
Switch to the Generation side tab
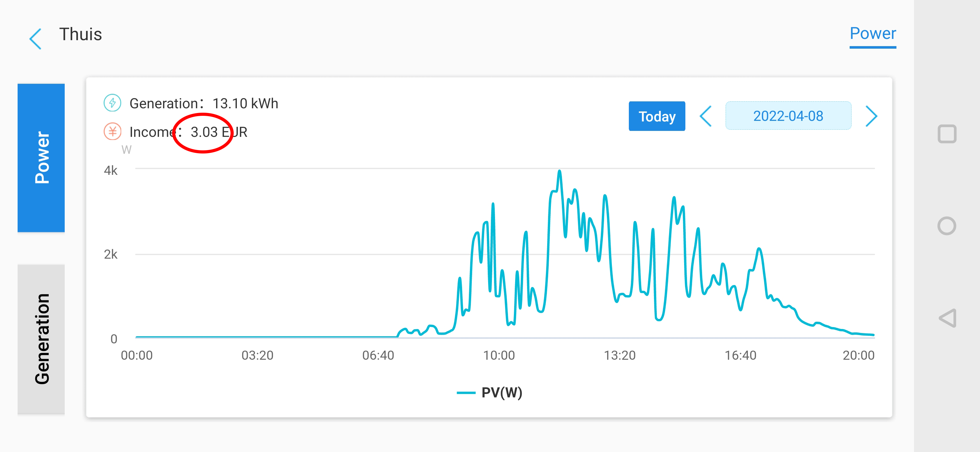click(x=41, y=338)
